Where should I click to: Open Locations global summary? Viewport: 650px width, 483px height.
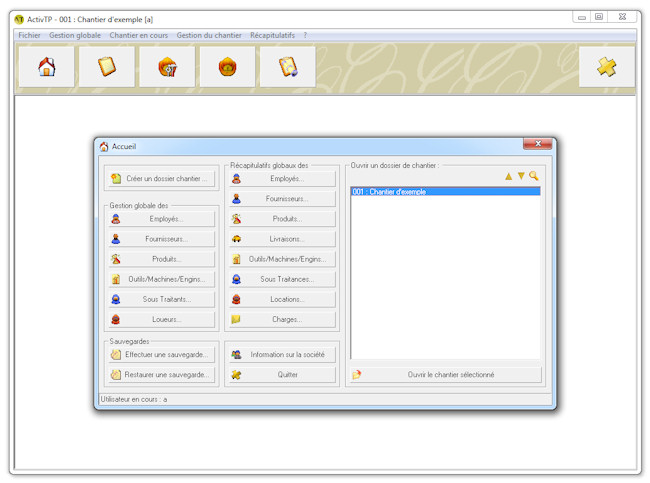point(282,299)
